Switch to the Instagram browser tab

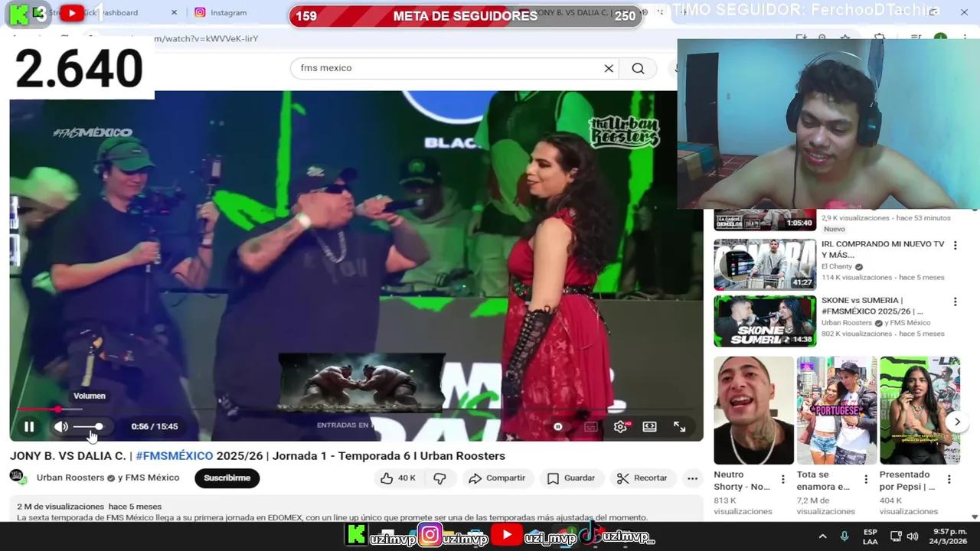click(x=227, y=12)
